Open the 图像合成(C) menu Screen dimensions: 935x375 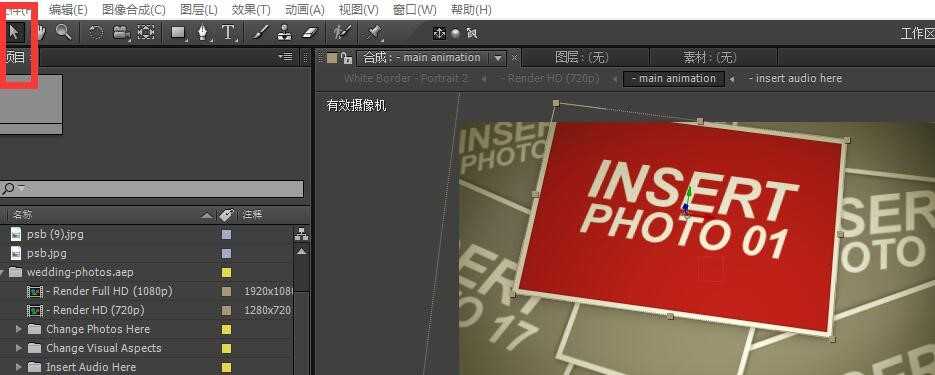pyautogui.click(x=134, y=10)
